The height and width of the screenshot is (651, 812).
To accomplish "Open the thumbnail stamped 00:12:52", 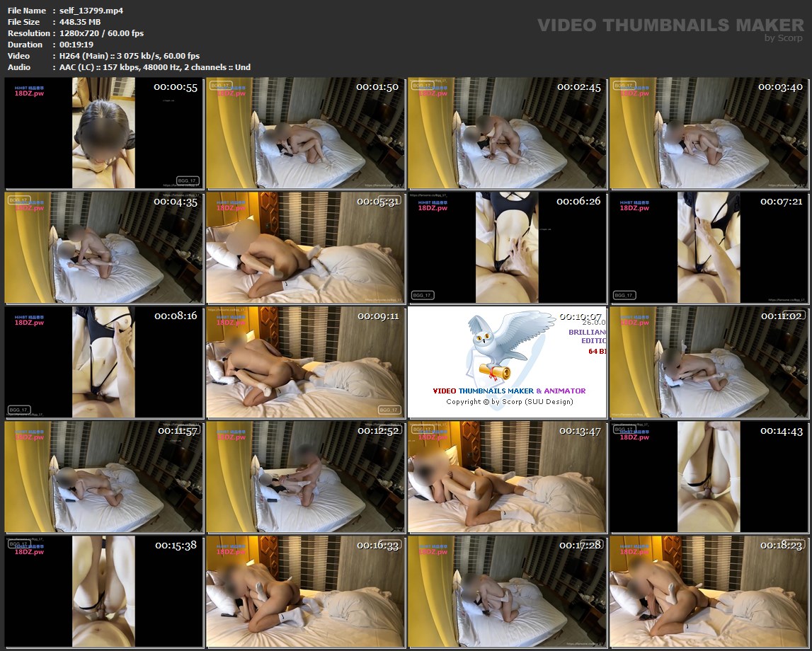I will point(305,478).
